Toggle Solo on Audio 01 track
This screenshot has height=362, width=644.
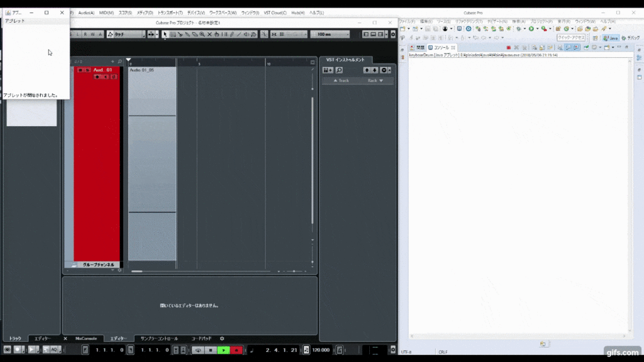tap(87, 70)
